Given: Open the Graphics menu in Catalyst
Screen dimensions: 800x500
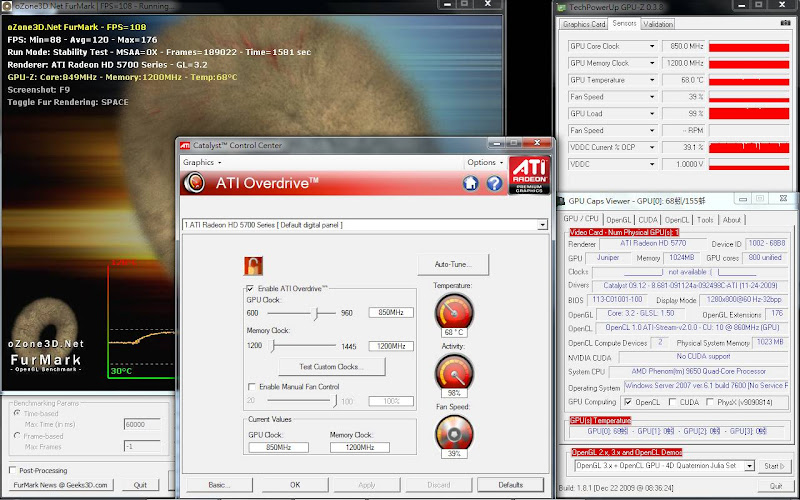Looking at the screenshot, I should pyautogui.click(x=202, y=162).
